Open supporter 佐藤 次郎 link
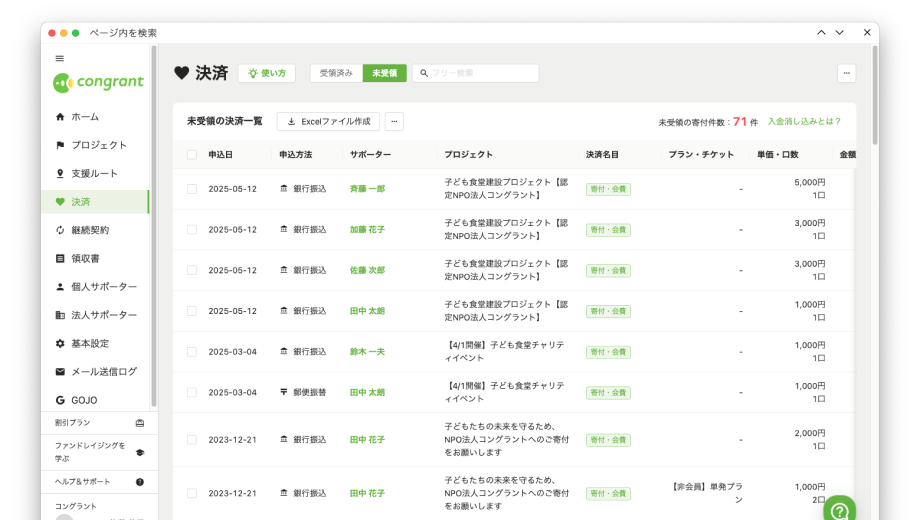Viewport: 920px width, 520px height. (x=367, y=270)
